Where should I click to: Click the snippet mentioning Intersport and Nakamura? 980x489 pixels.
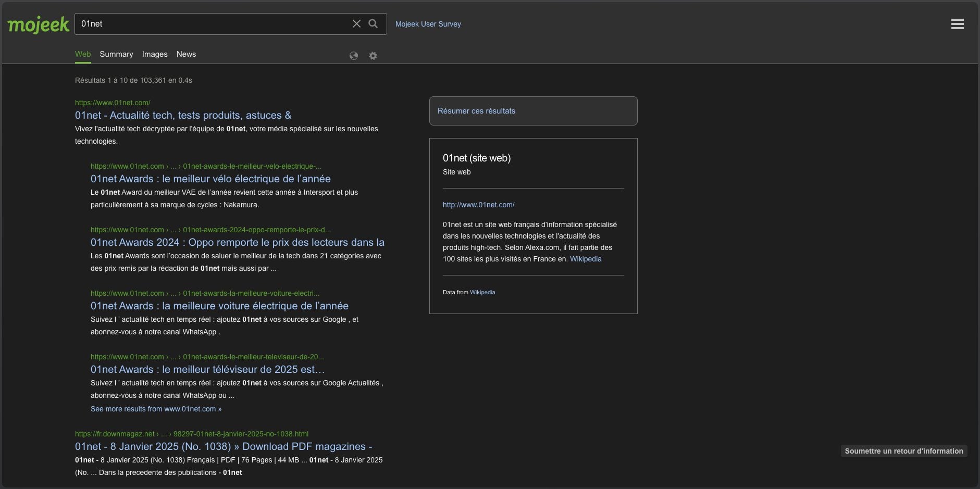point(224,198)
